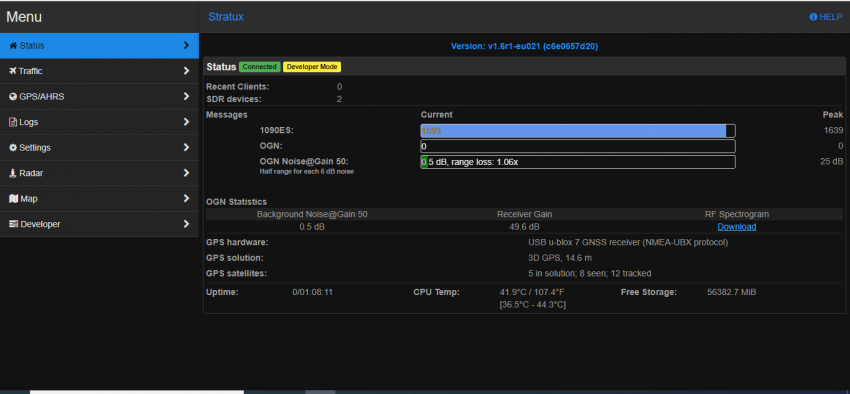Click the 5 in solution satellites text
This screenshot has height=394, width=850.
(x=590, y=274)
